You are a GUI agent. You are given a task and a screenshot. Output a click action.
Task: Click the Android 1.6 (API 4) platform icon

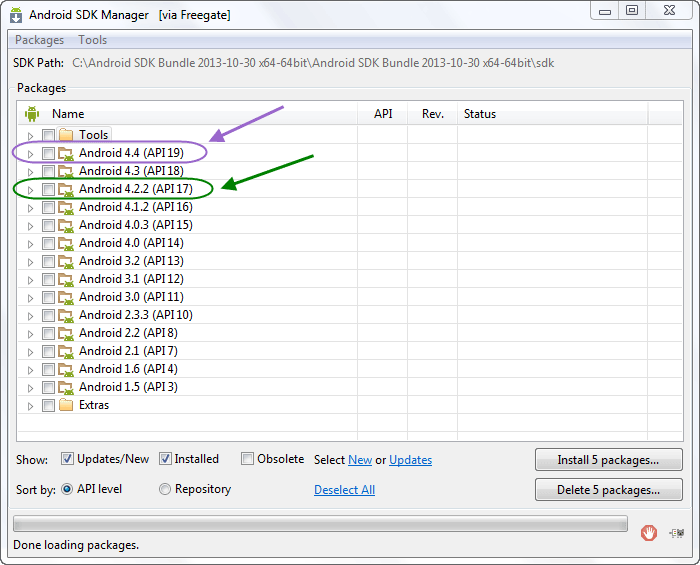[66, 370]
